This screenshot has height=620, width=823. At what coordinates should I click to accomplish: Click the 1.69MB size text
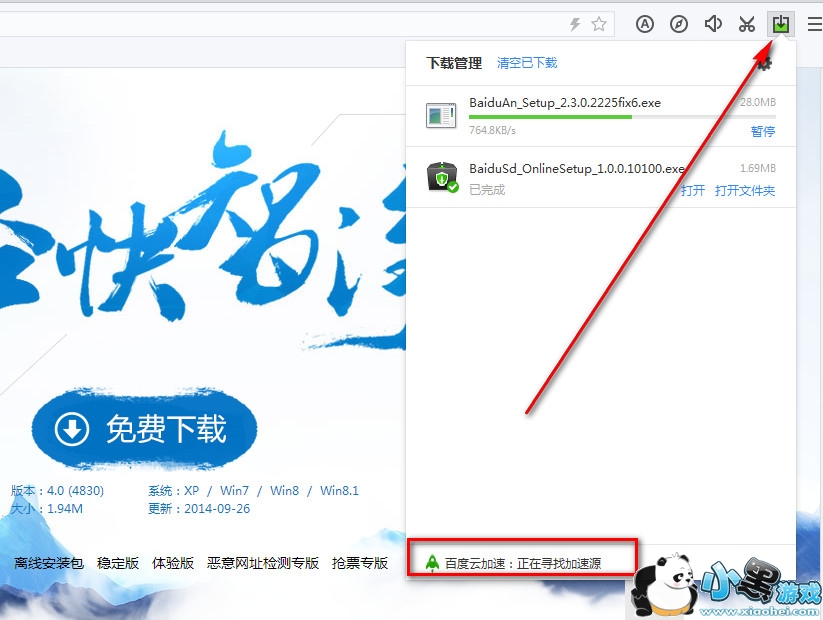pos(758,168)
